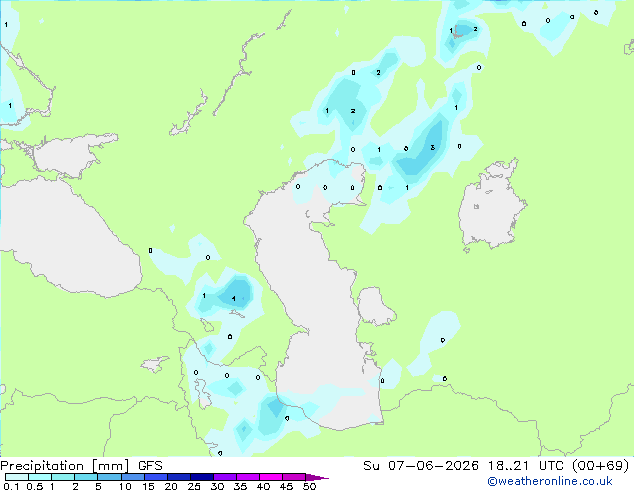
Task: Click the '4' precipitation value on map
Action: tap(234, 298)
